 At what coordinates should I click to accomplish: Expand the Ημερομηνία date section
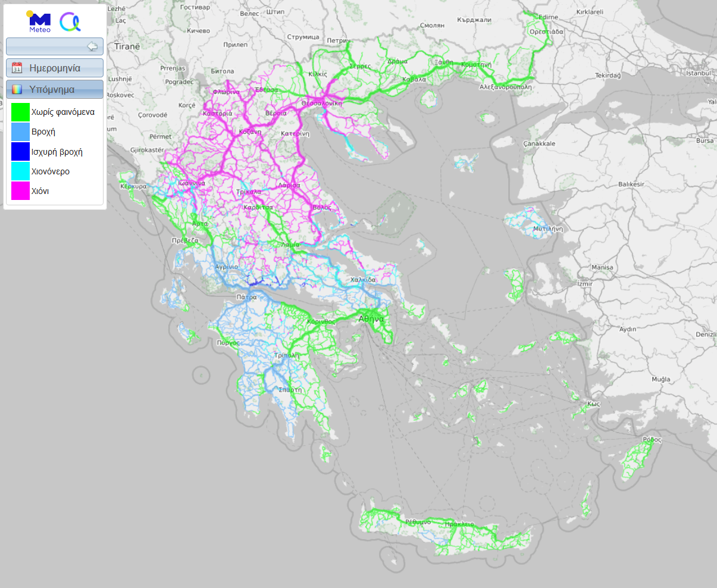point(55,68)
